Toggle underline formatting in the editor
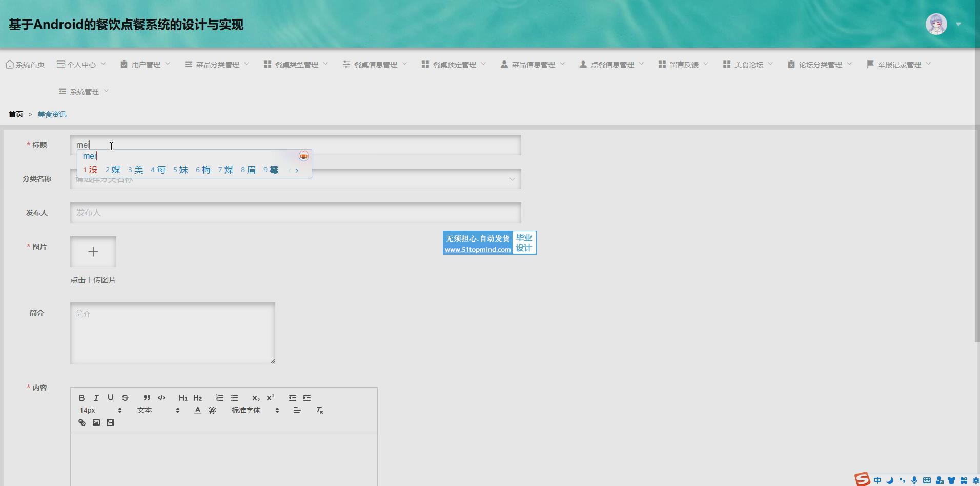This screenshot has width=980, height=486. [110, 398]
